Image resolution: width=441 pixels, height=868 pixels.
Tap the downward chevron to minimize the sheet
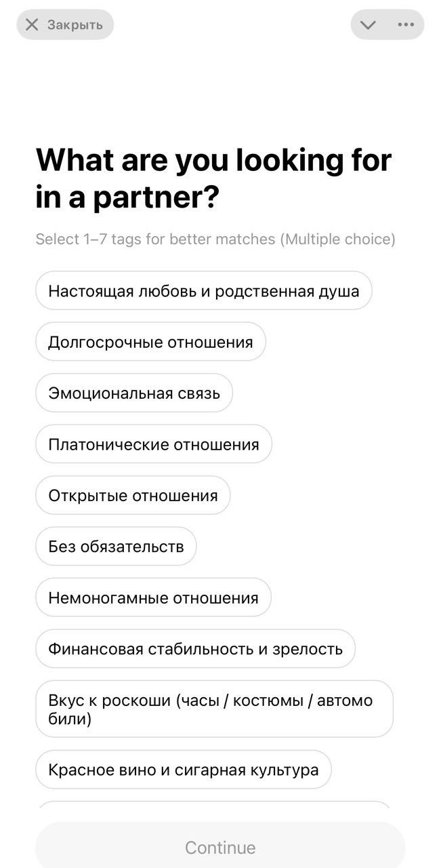coord(369,24)
